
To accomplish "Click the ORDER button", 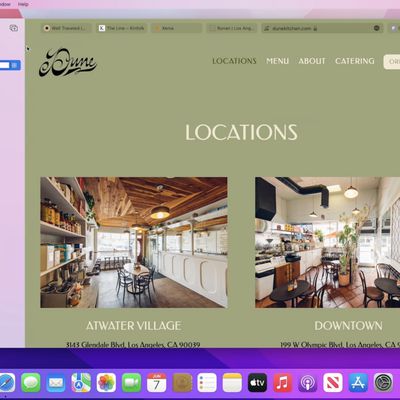I will click(392, 62).
